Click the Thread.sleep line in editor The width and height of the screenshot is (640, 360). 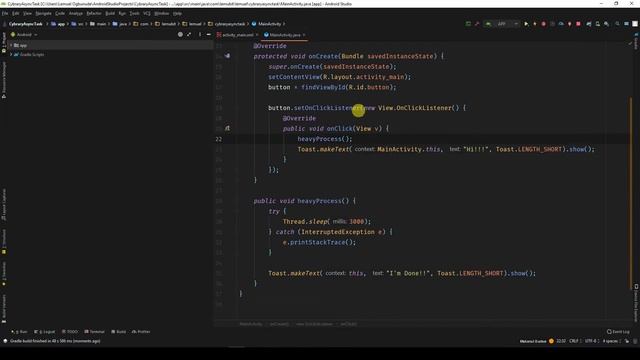[x=327, y=221]
